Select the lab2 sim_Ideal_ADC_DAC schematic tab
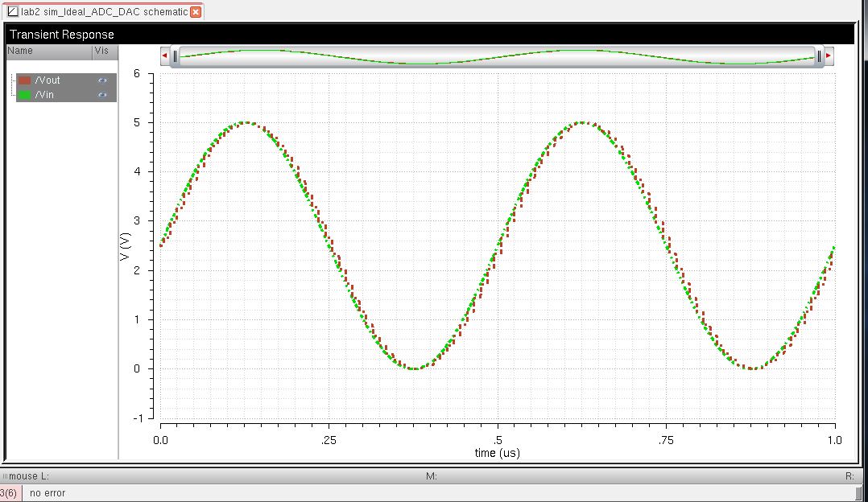Image resolution: width=868 pixels, height=502 pixels. coord(97,12)
